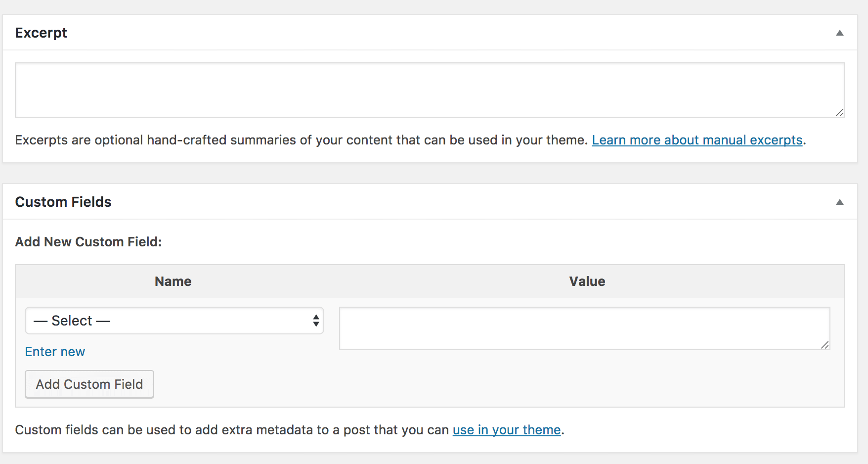Focus the custom field Value text area
Viewport: 868px width, 464px height.
coord(583,328)
